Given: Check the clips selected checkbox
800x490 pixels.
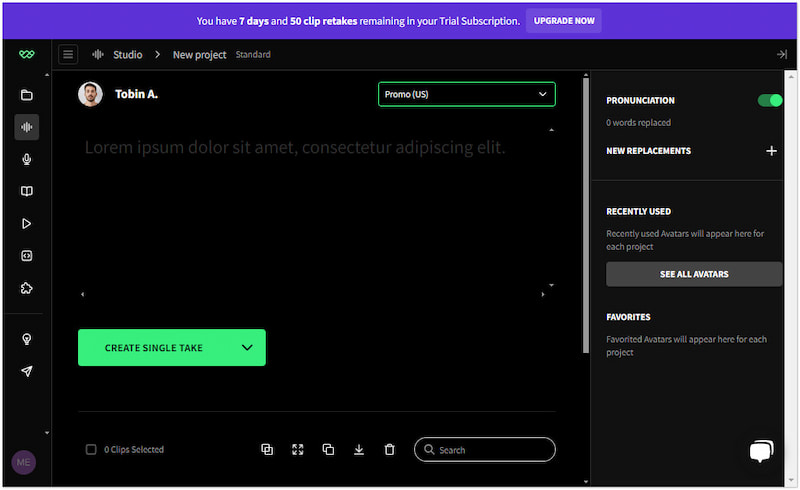Looking at the screenshot, I should 91,450.
